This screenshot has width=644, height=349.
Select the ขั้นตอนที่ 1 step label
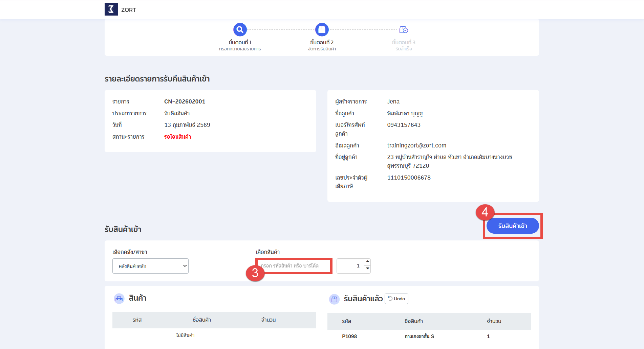[240, 42]
